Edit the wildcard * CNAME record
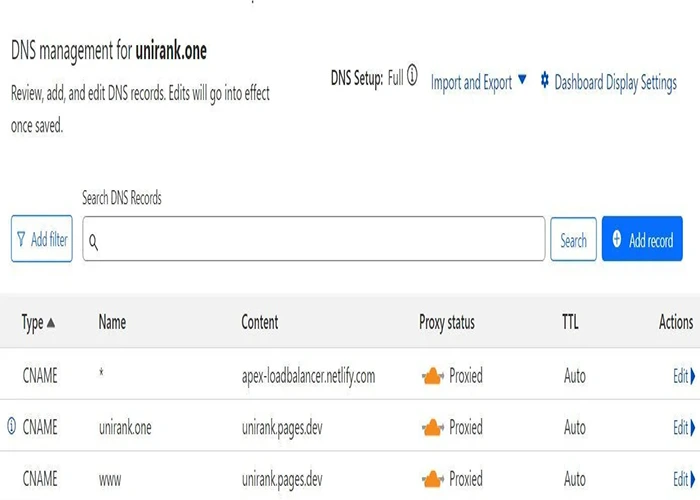 point(684,376)
